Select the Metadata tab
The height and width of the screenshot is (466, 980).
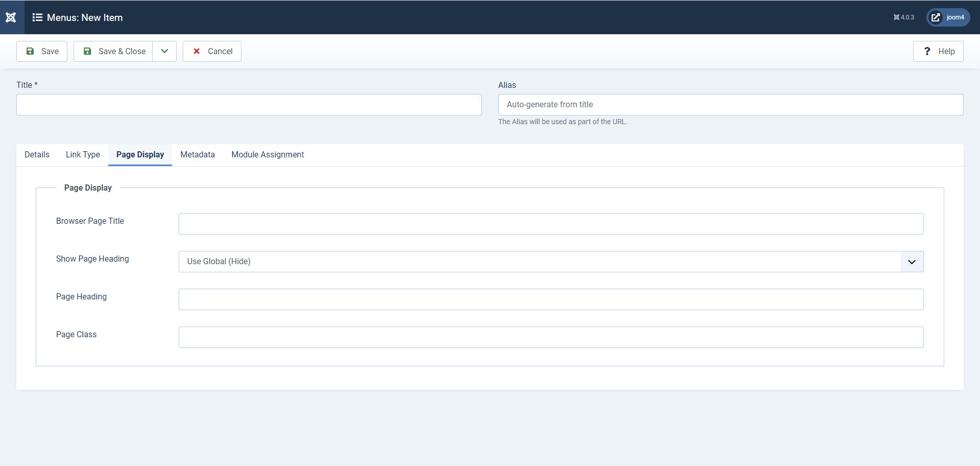click(x=198, y=154)
